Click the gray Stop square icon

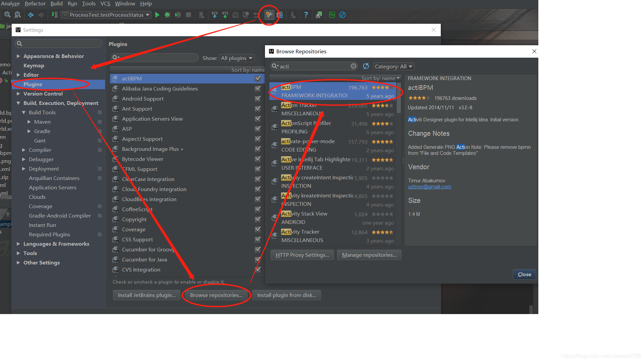pyautogui.click(x=189, y=15)
